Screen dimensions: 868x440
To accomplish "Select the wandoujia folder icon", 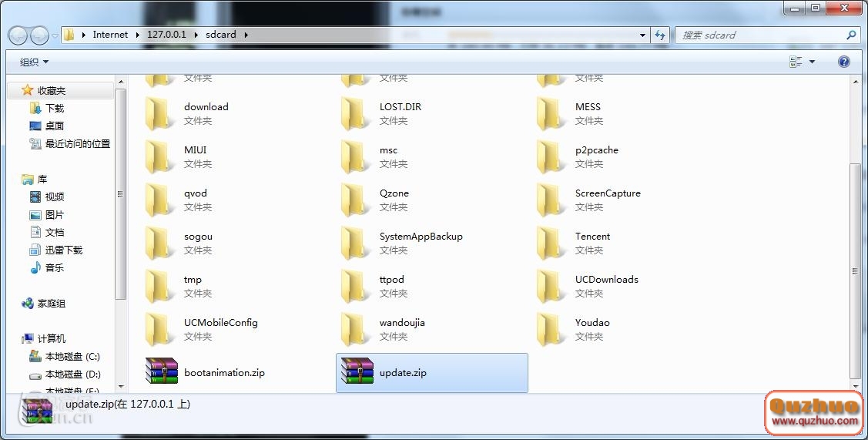I will [x=355, y=330].
